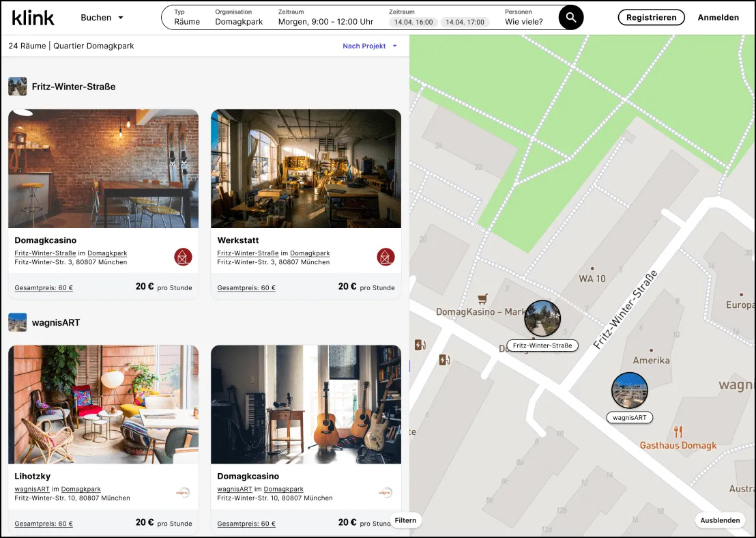The image size is (756, 538).
Task: Open the Filtern panel
Action: tap(405, 520)
